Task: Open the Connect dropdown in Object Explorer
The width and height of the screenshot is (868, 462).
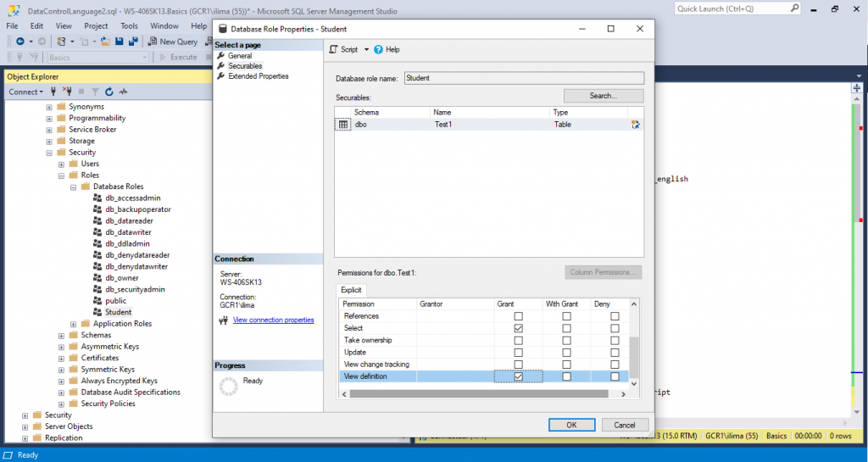Action: point(25,92)
